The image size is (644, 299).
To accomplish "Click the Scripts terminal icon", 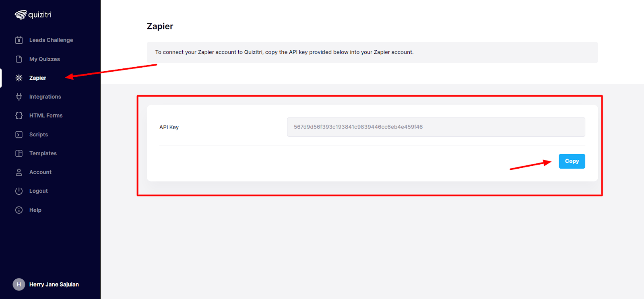I will (x=19, y=134).
